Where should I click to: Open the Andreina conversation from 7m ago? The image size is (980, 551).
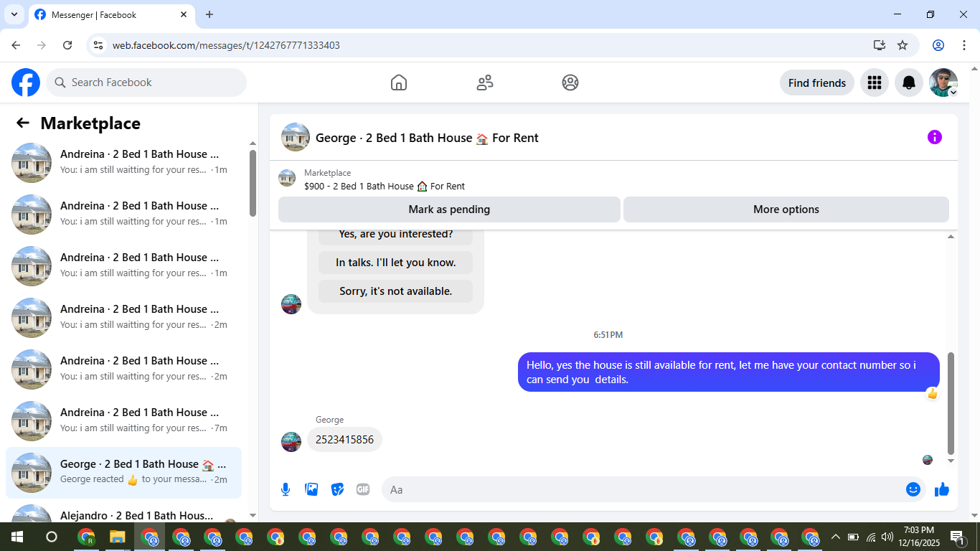[x=123, y=421]
